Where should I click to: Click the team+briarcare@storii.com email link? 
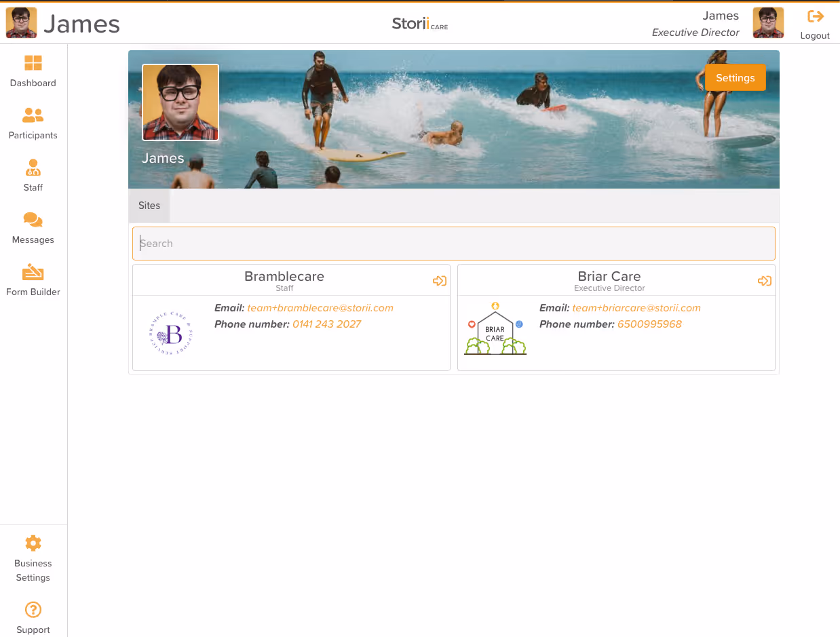pyautogui.click(x=636, y=308)
